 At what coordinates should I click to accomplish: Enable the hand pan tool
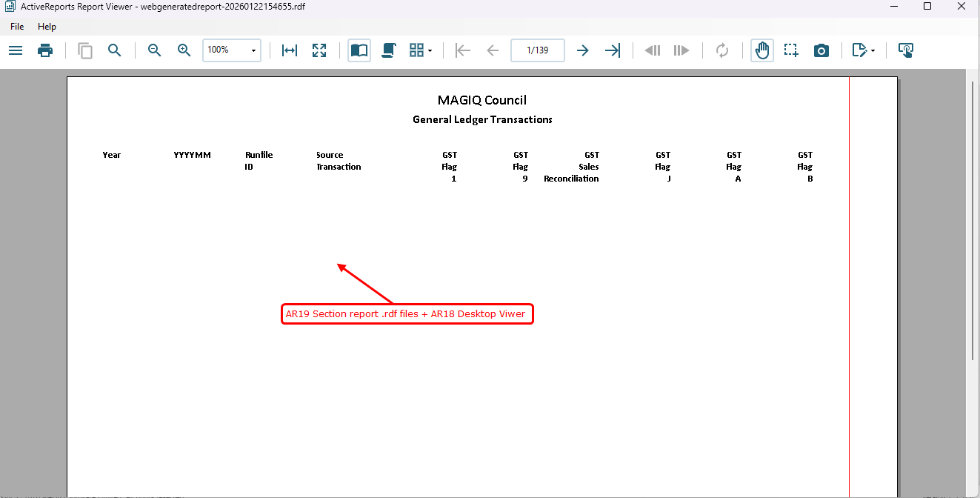coord(761,50)
